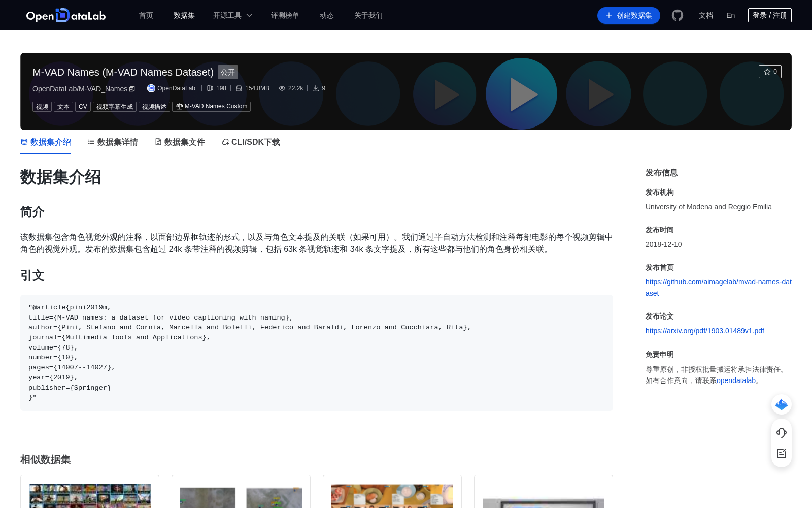Go to 首页 in the navigation
812x508 pixels.
[x=146, y=15]
